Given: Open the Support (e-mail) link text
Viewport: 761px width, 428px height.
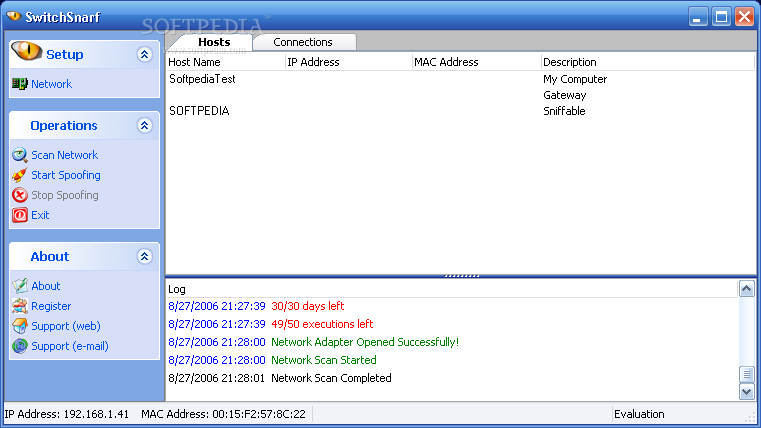Looking at the screenshot, I should pyautogui.click(x=70, y=346).
